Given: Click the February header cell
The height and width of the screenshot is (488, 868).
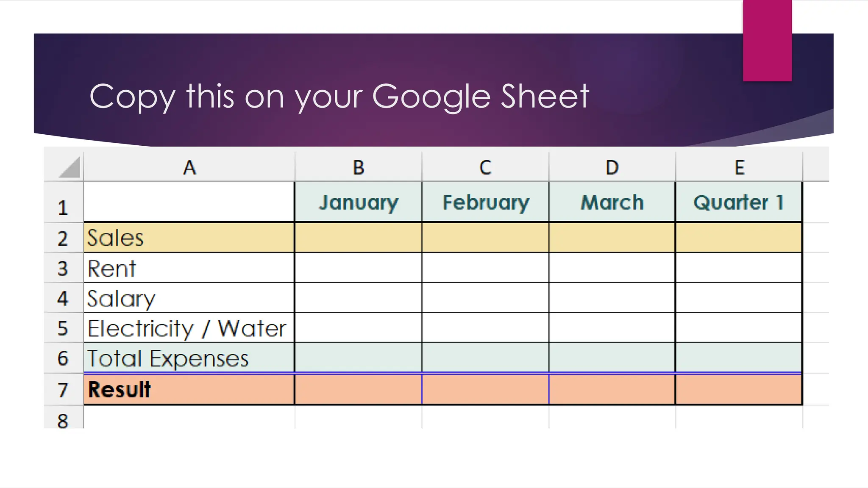Looking at the screenshot, I should (x=485, y=202).
